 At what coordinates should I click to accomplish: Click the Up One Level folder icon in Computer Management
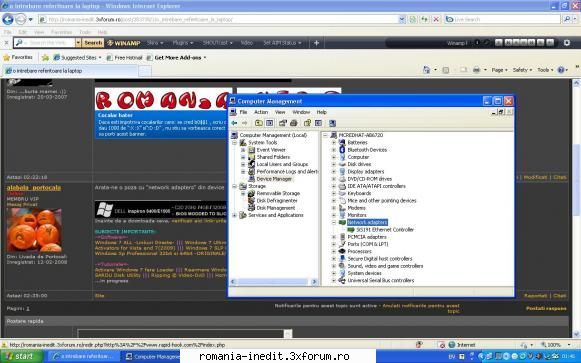point(259,123)
